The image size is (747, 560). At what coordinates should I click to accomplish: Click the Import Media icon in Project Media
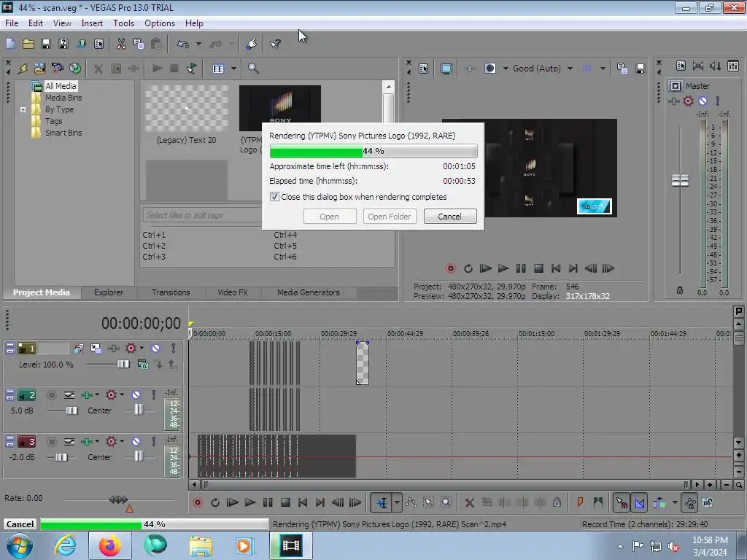click(x=39, y=68)
